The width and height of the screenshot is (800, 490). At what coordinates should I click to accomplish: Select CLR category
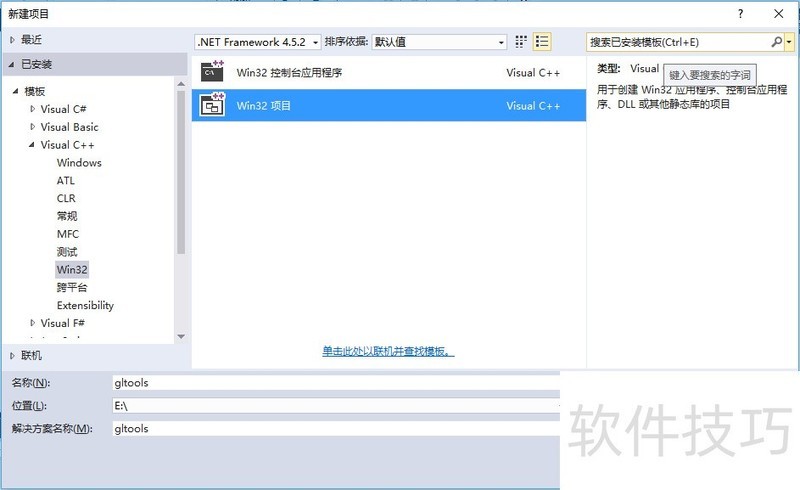click(x=66, y=199)
